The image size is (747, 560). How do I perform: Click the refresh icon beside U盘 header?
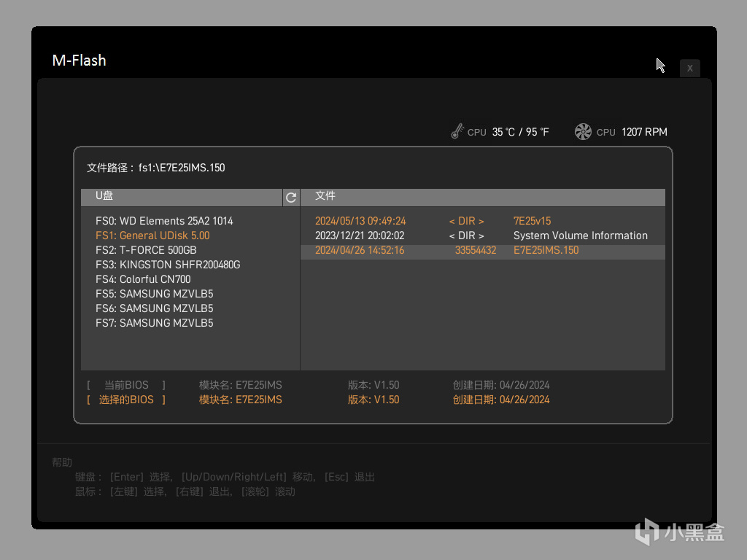pyautogui.click(x=291, y=197)
